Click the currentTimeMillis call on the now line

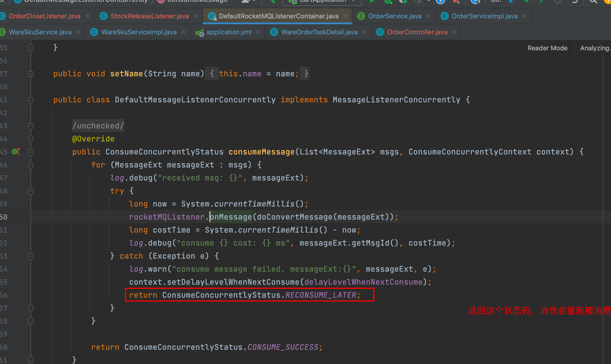click(x=255, y=204)
